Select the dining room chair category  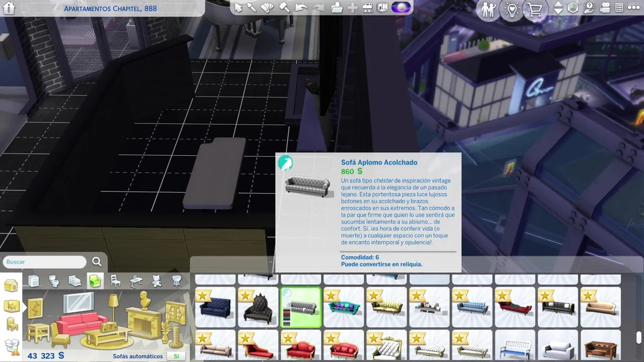coord(115,281)
